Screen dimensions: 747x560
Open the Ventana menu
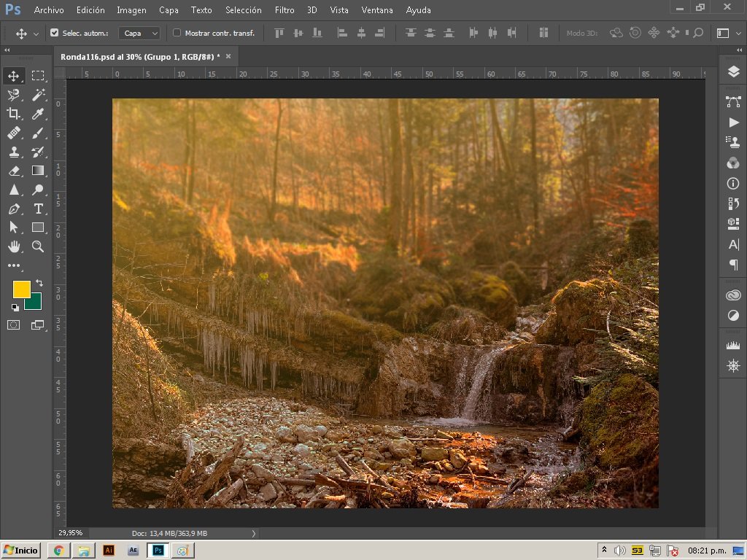(377, 10)
